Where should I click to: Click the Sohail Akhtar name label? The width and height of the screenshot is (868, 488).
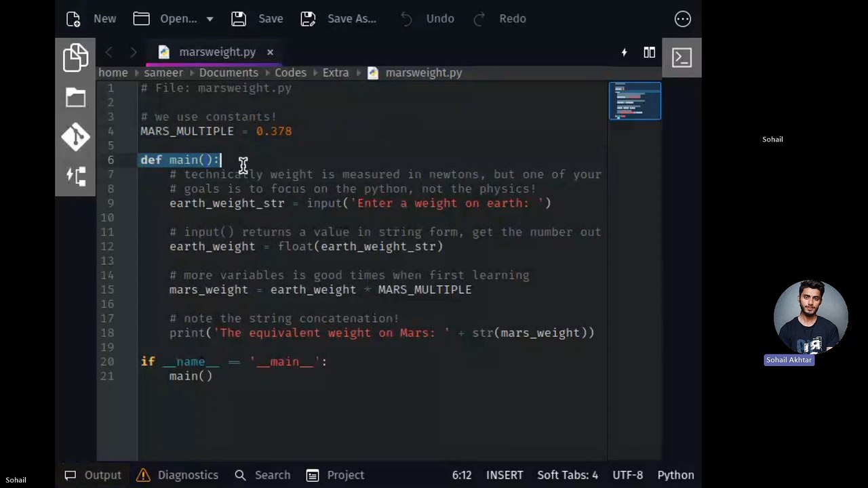[x=789, y=360]
